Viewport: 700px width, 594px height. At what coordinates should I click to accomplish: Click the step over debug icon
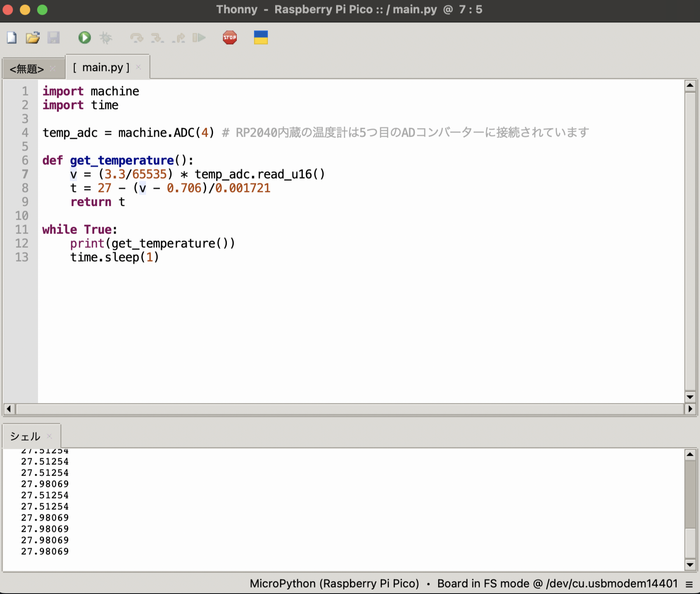click(x=136, y=38)
